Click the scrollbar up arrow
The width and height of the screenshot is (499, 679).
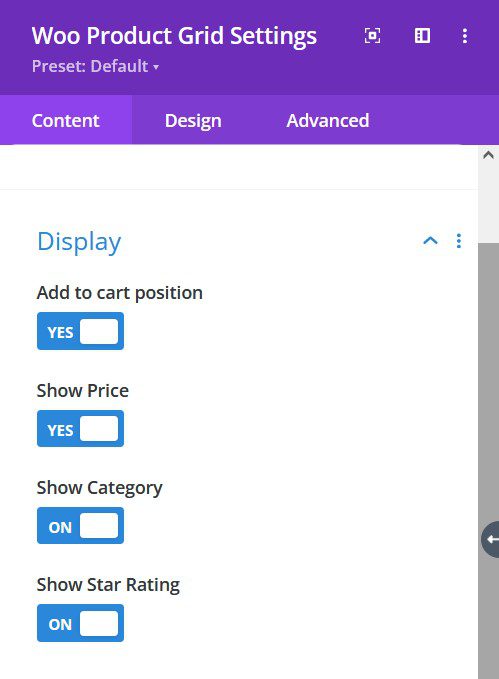(x=489, y=155)
